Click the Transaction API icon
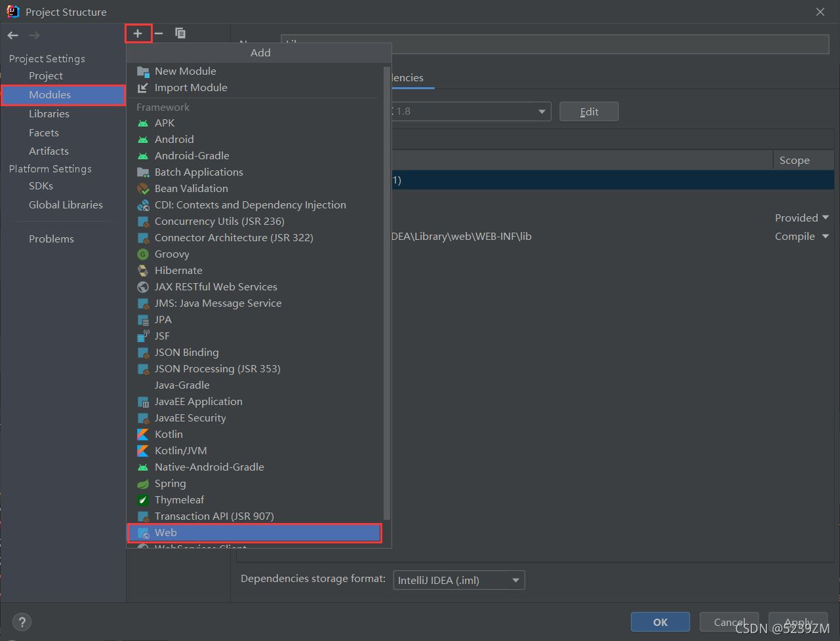The height and width of the screenshot is (641, 840). pos(143,516)
